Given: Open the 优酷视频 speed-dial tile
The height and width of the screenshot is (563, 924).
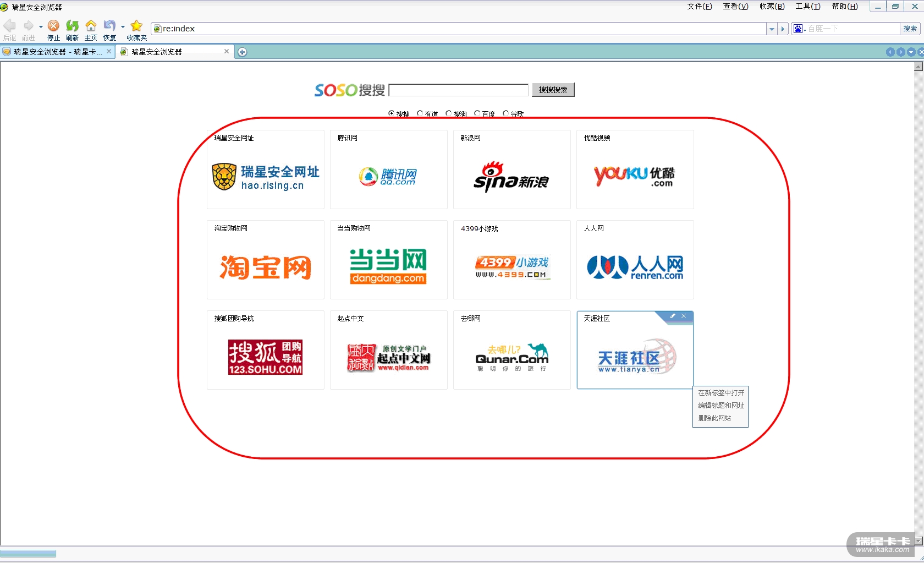Looking at the screenshot, I should (x=635, y=170).
